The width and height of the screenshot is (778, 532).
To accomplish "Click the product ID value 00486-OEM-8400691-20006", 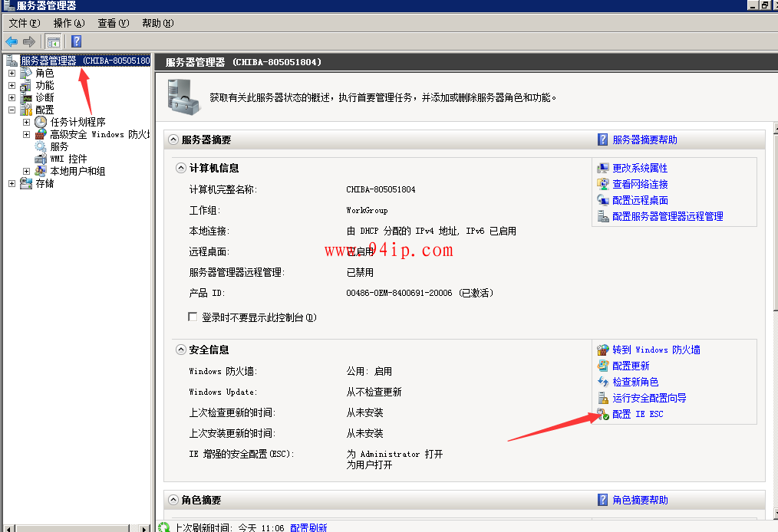I will (x=399, y=293).
